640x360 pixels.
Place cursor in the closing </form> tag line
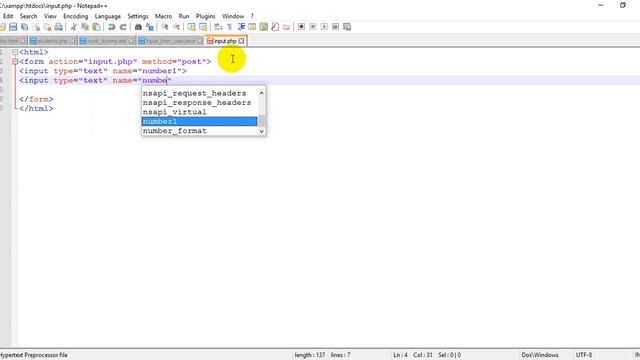pos(36,99)
